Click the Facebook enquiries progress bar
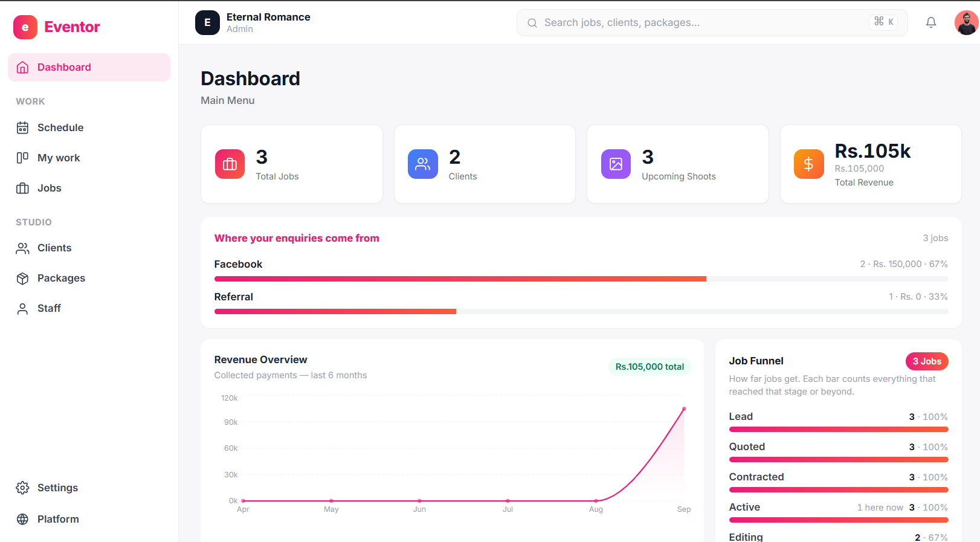 click(581, 279)
